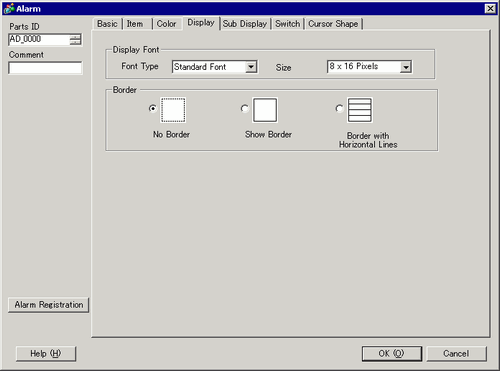Click the "No Border" label text

tap(171, 134)
